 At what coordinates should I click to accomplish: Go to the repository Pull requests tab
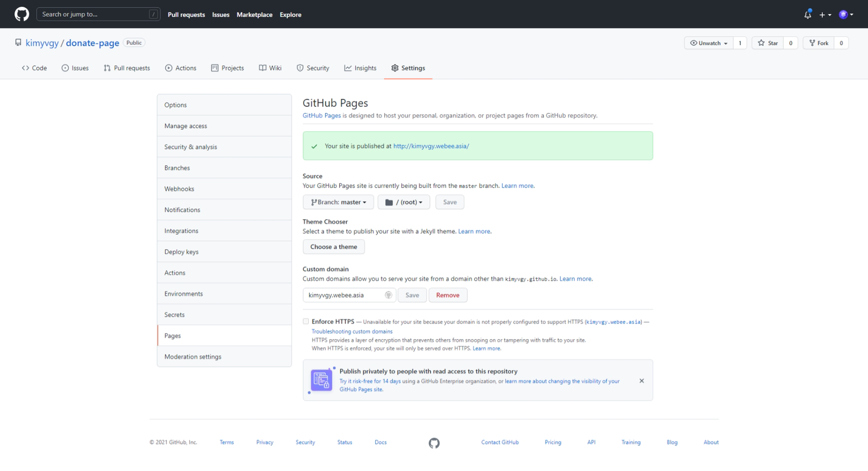click(x=127, y=68)
